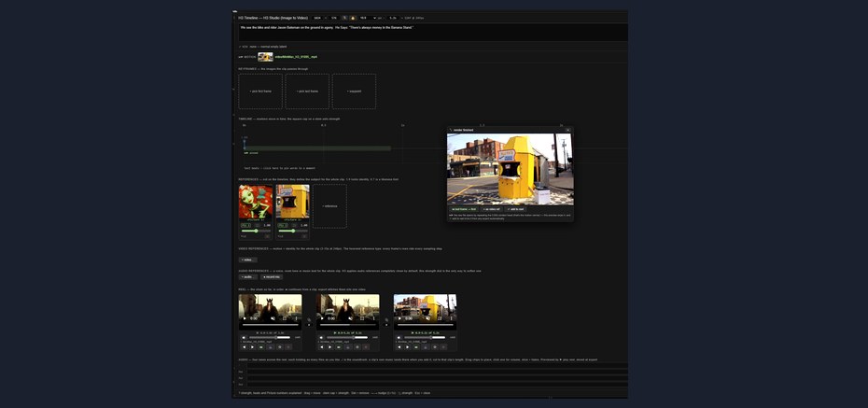Click the left-arrow button under first reel clip
The height and width of the screenshot is (408, 868).
pos(244,347)
